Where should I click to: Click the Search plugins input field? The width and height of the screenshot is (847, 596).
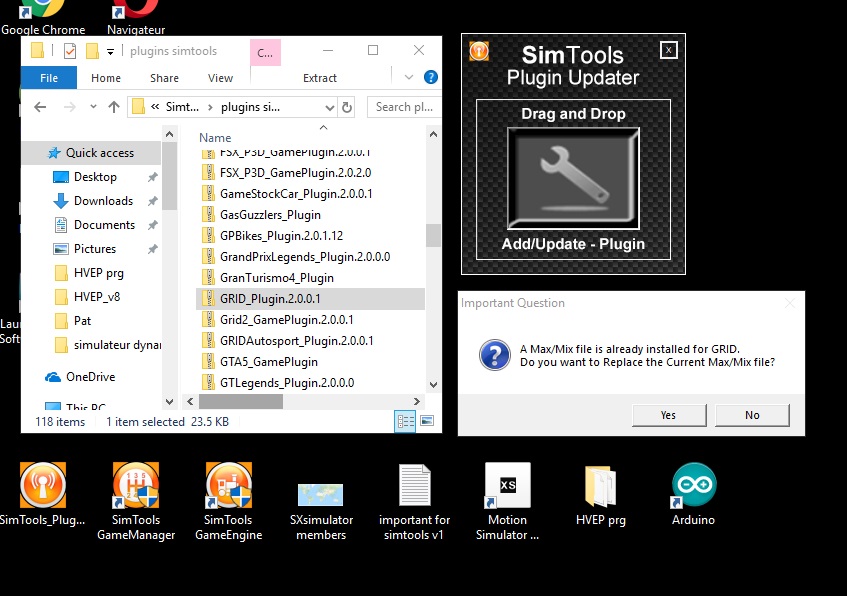(x=404, y=107)
